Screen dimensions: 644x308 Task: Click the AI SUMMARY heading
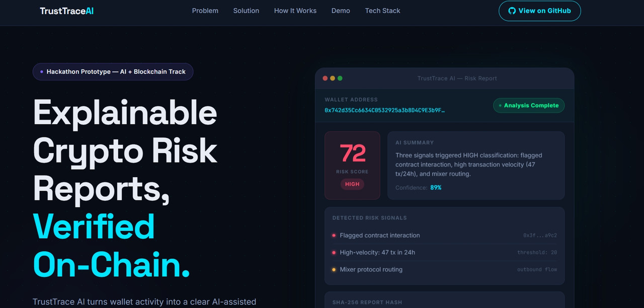[x=415, y=143]
